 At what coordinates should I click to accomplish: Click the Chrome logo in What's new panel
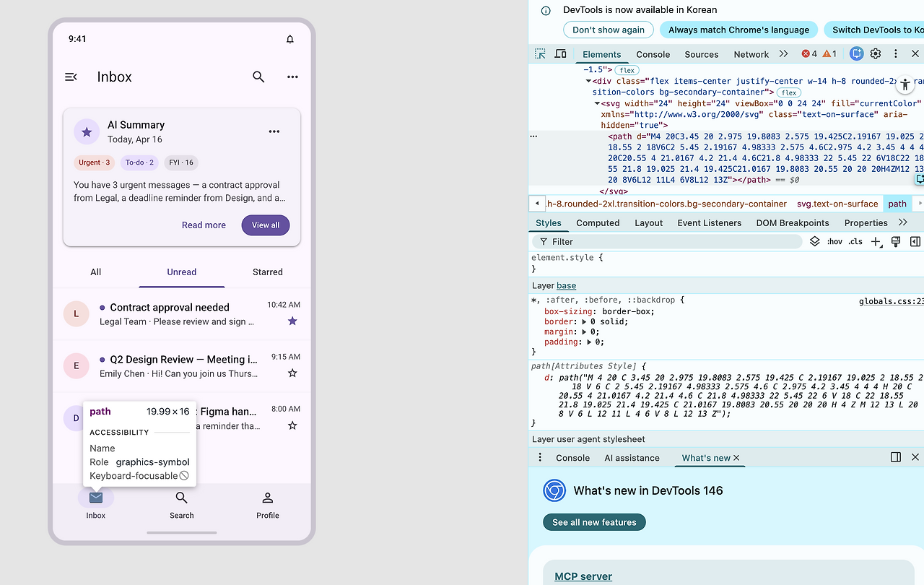pyautogui.click(x=554, y=490)
